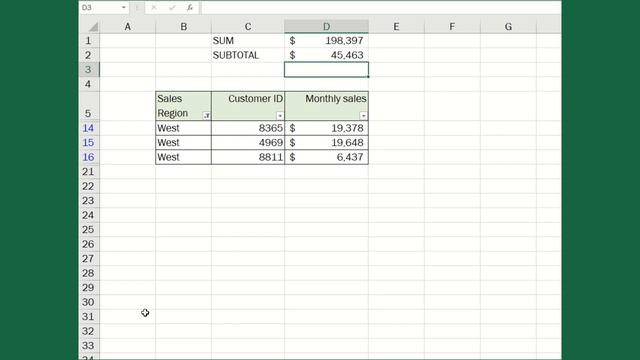Open the Monthly sales filter dropdown
This screenshot has width=640, height=360.
(363, 116)
